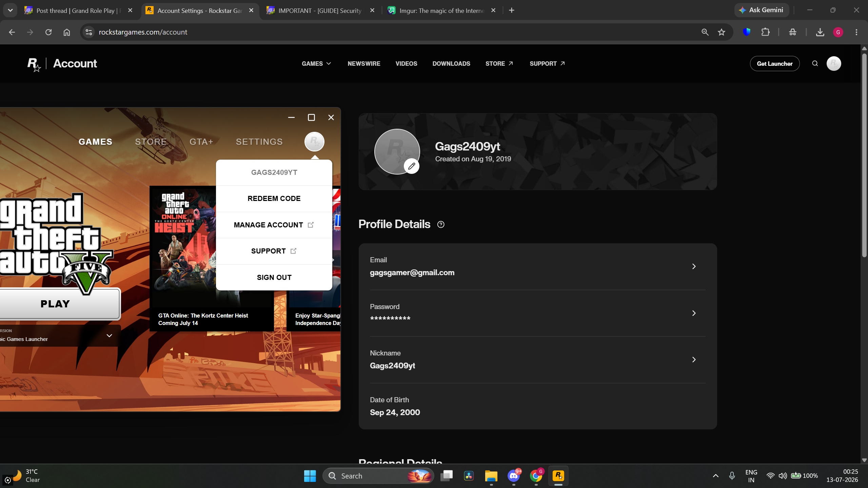Open the launcher version dropdown

click(x=60, y=335)
